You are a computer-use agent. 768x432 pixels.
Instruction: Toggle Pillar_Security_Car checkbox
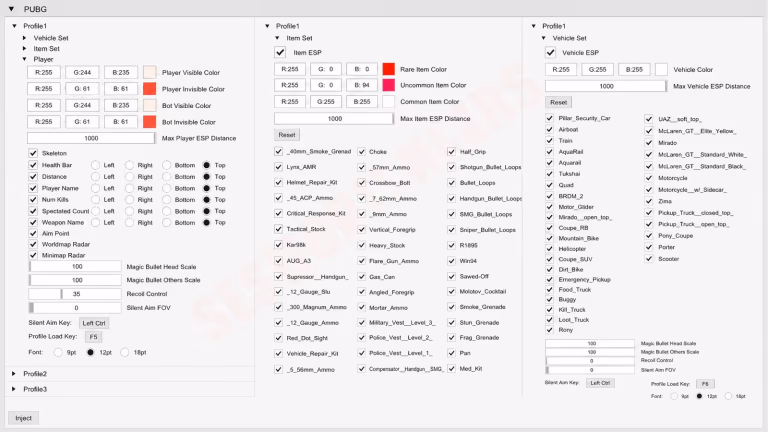click(x=550, y=118)
